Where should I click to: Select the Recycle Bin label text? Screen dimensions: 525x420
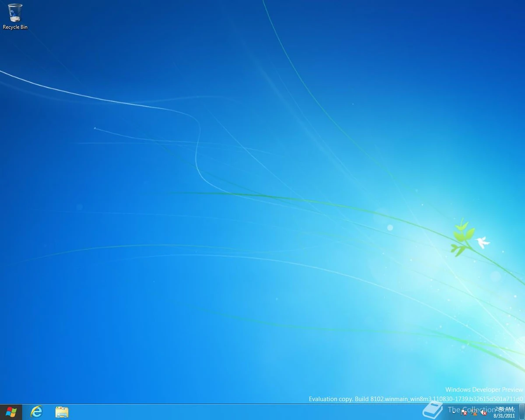pyautogui.click(x=14, y=27)
